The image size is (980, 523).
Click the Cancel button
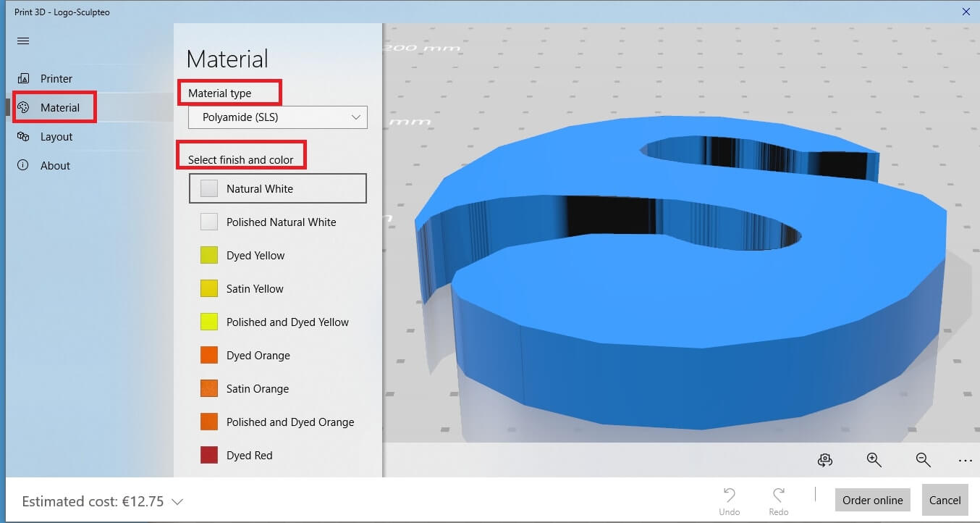pyautogui.click(x=945, y=501)
